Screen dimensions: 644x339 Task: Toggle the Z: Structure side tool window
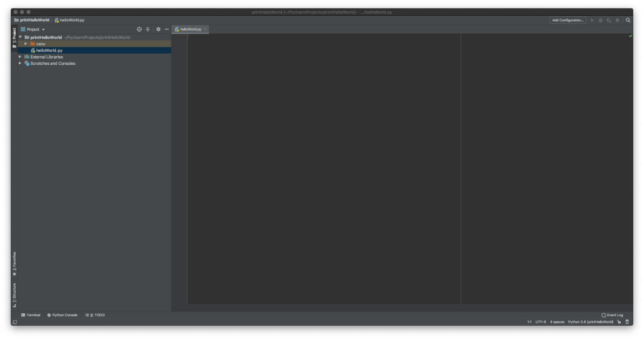click(14, 294)
